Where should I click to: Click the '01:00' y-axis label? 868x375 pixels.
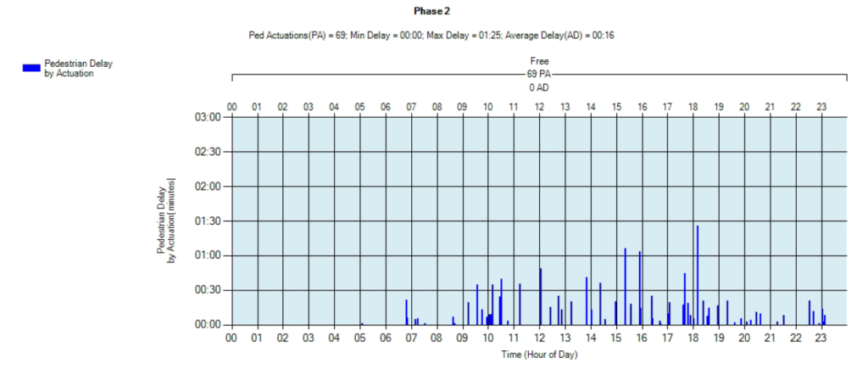(x=207, y=256)
